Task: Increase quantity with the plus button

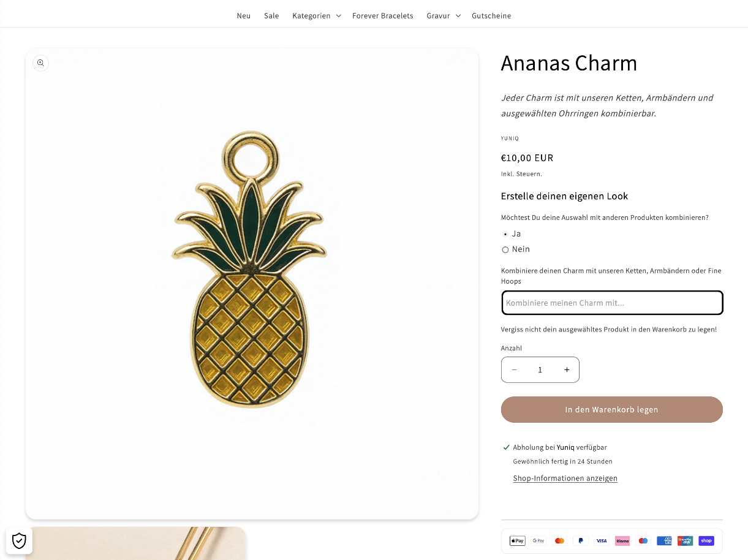Action: point(567,370)
